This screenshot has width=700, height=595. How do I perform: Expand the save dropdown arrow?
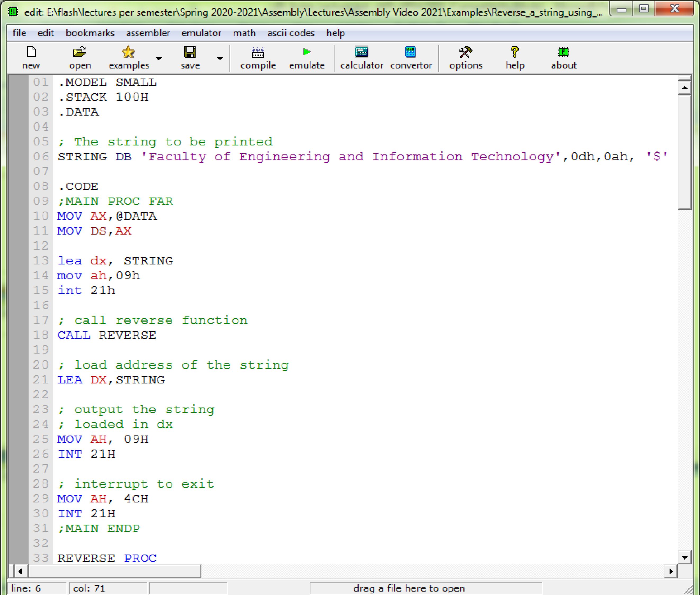point(220,58)
